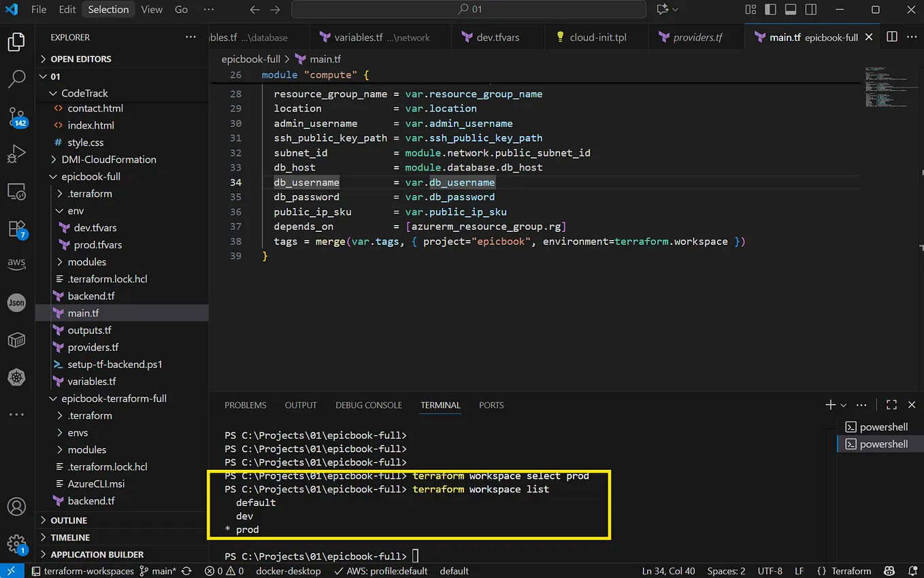Image resolution: width=924 pixels, height=578 pixels.
Task: Open the Extensions view with 7 notifications
Action: (16, 228)
